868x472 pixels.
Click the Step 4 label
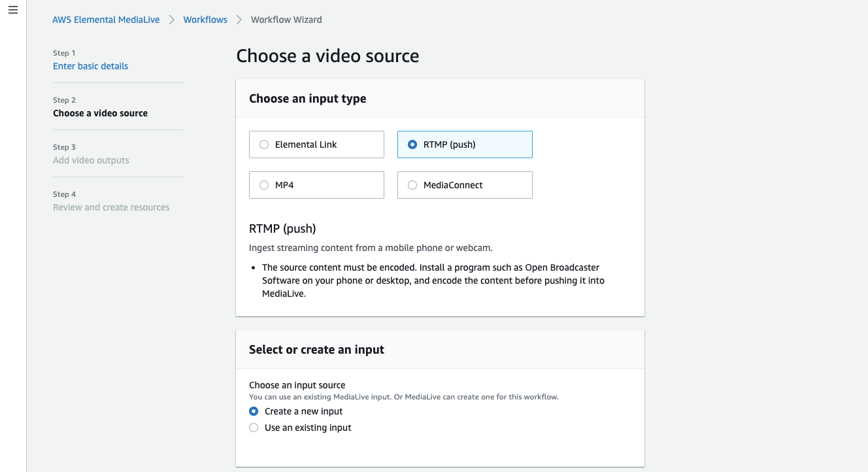(64, 194)
